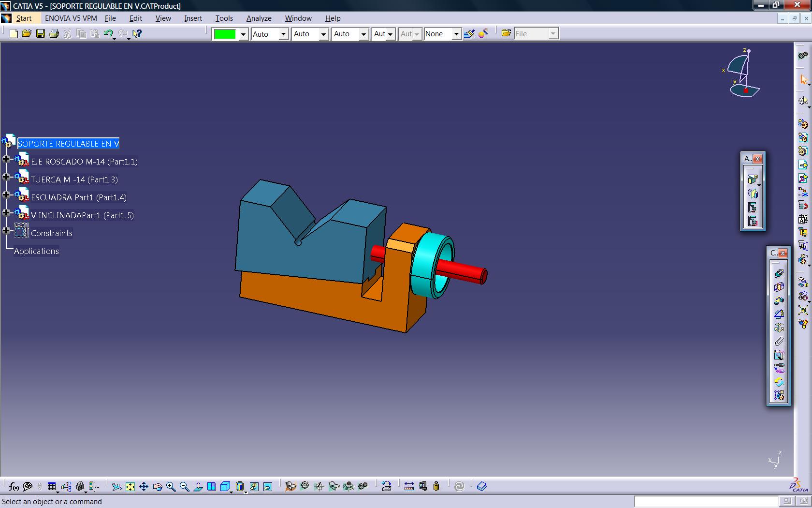Image resolution: width=812 pixels, height=508 pixels.
Task: Open the Insert menu
Action: pos(193,18)
